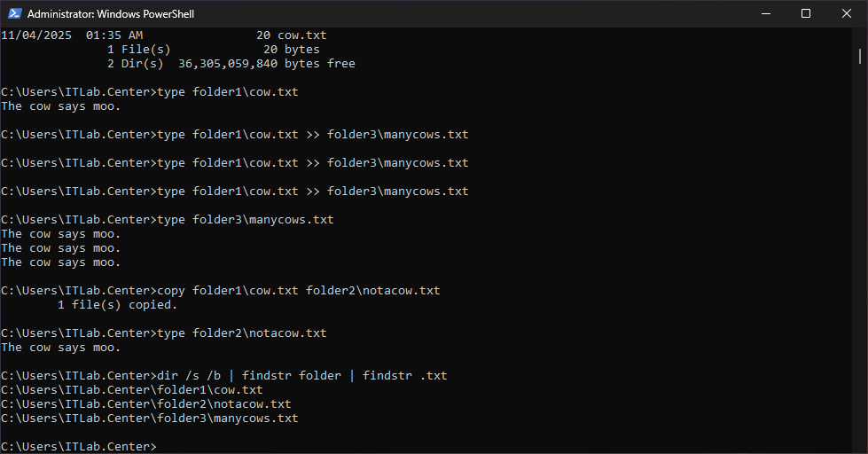Close the Administrator PowerShell window
Image resolution: width=868 pixels, height=454 pixels.
847,13
